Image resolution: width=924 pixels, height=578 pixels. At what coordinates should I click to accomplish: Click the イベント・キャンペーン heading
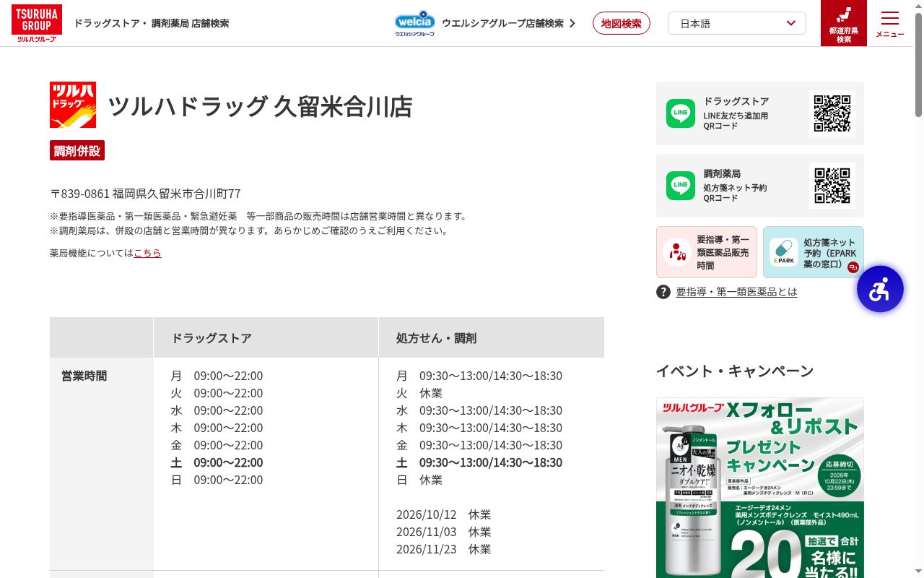pyautogui.click(x=735, y=371)
